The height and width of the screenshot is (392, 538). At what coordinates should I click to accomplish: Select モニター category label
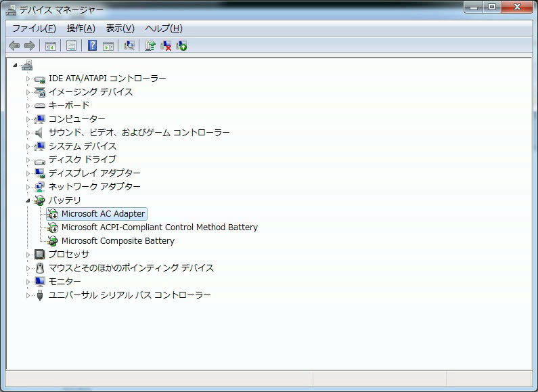click(65, 282)
